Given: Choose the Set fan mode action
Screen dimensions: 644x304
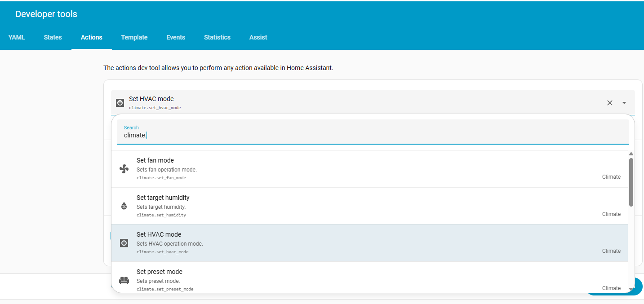Looking at the screenshot, I should [369, 169].
